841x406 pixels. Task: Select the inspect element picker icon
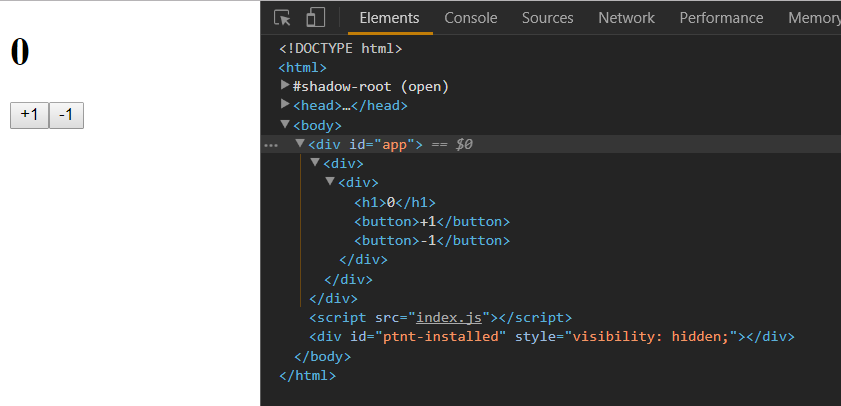(x=282, y=18)
